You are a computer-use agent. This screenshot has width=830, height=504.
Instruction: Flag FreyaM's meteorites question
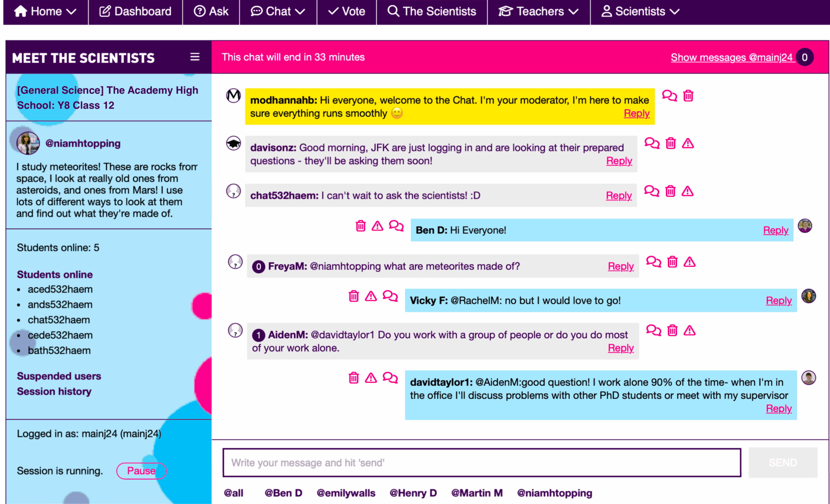click(689, 262)
